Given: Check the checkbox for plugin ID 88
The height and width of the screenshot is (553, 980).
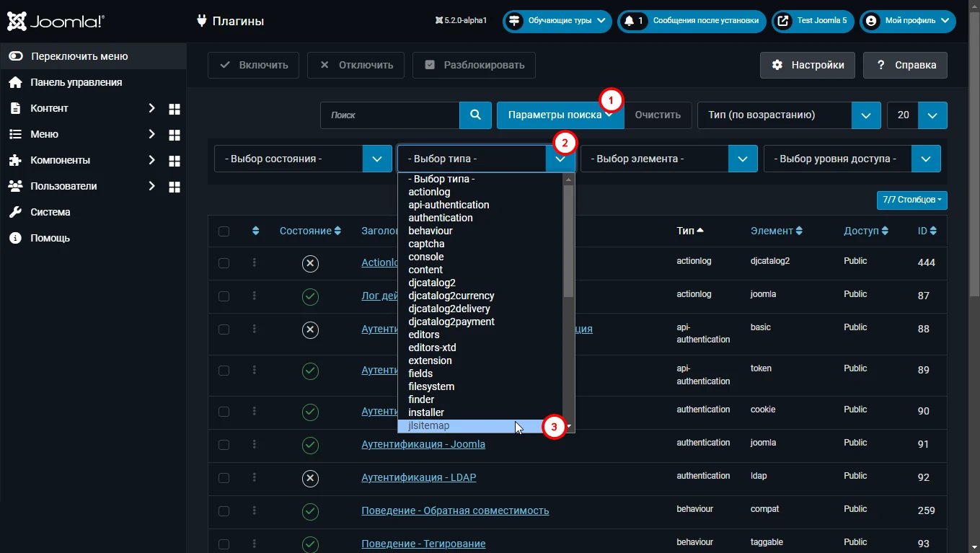Looking at the screenshot, I should pos(224,329).
